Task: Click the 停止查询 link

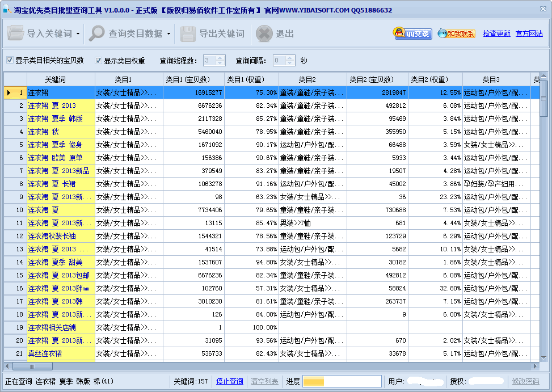Action: tap(230, 381)
